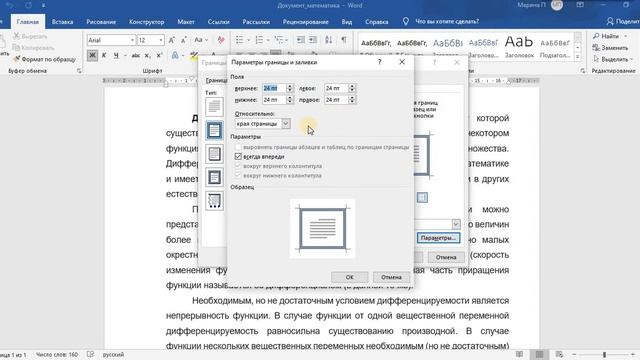Open the Макет ribbon tab
The width and height of the screenshot is (640, 360).
coord(186,22)
